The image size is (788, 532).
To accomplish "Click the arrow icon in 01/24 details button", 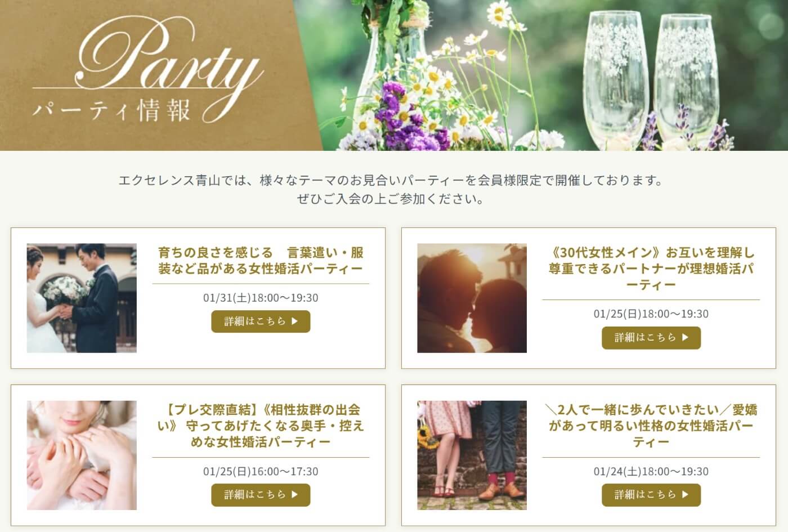I will coord(685,495).
